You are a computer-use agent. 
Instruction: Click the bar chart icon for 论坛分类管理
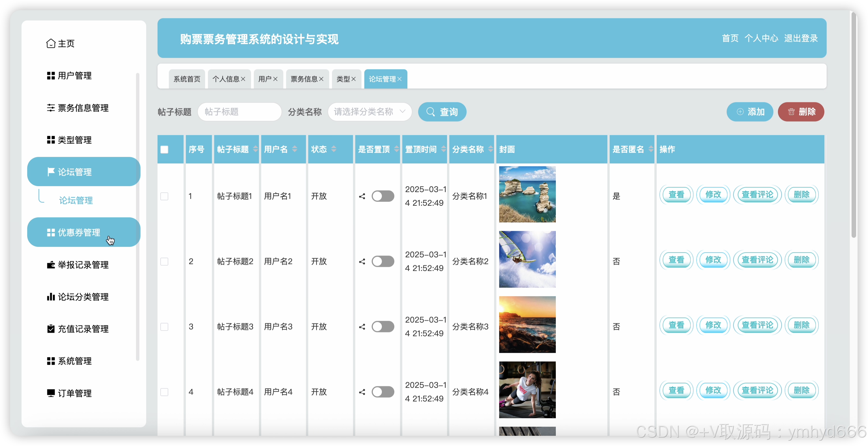pos(50,297)
